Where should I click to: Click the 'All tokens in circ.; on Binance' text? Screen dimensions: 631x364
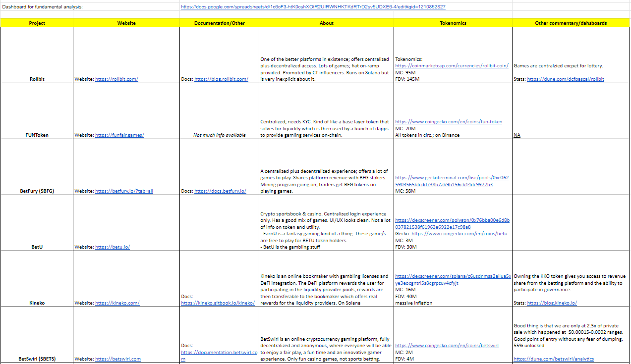(427, 135)
